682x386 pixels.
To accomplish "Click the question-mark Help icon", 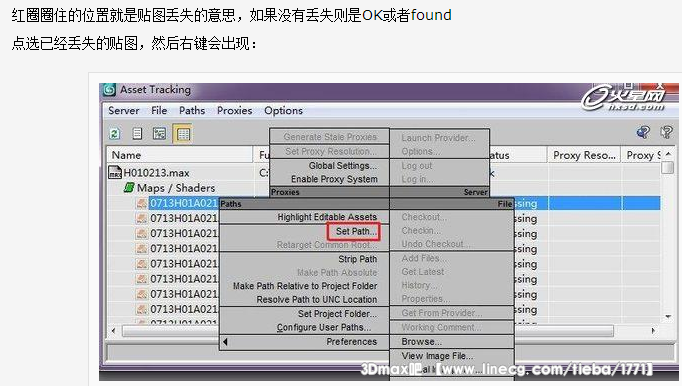I will (x=665, y=132).
